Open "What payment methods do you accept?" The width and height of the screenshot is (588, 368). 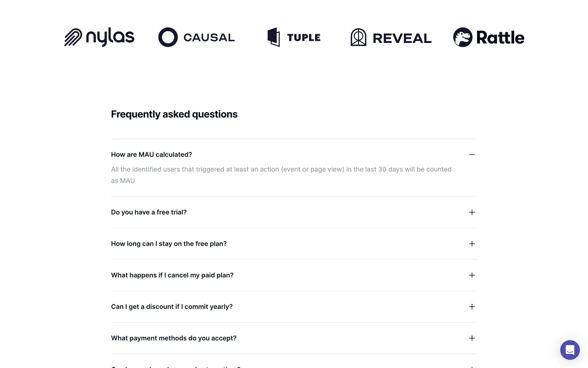(174, 338)
